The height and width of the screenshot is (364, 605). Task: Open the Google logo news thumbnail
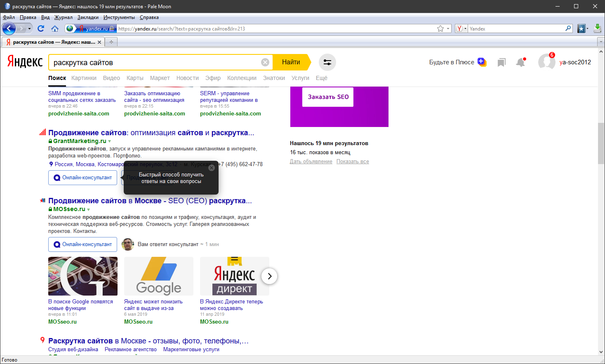159,276
